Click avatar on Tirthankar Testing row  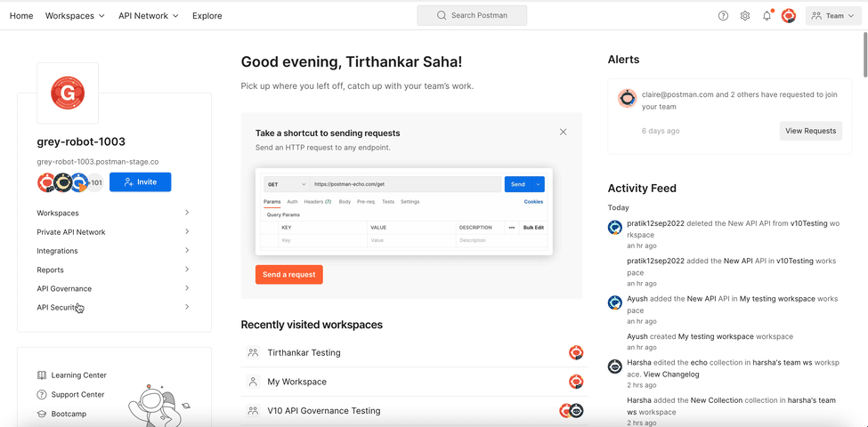coord(576,352)
